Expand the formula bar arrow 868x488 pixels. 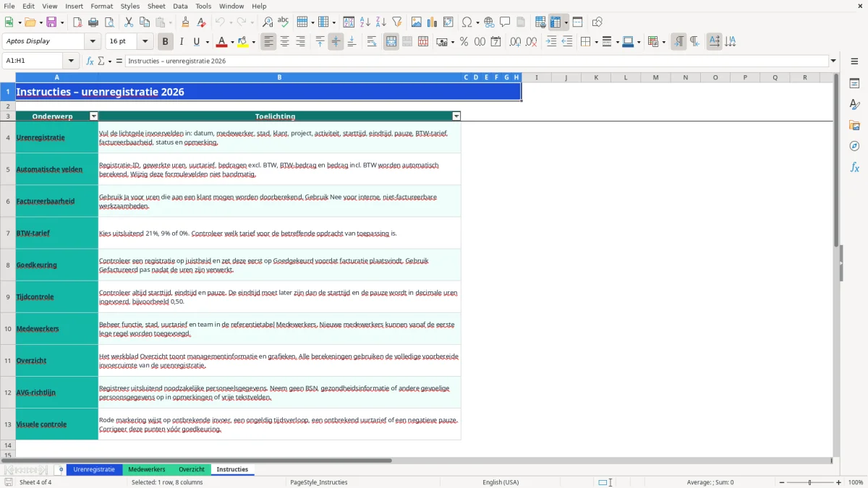[x=833, y=61]
